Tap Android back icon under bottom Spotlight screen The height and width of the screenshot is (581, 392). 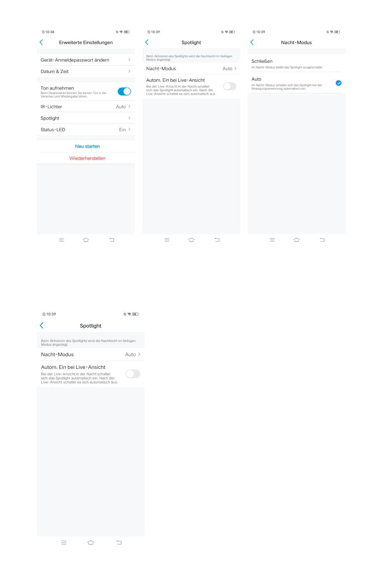pyautogui.click(x=119, y=543)
